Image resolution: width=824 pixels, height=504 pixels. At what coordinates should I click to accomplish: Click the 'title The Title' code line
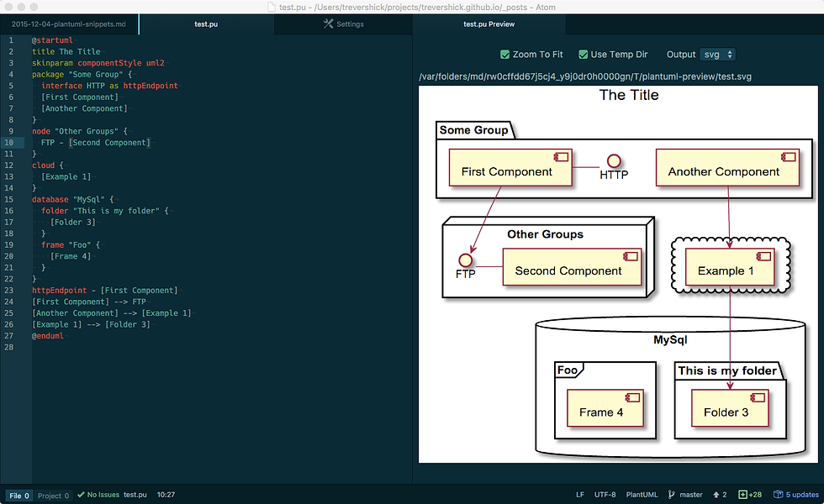coord(66,52)
